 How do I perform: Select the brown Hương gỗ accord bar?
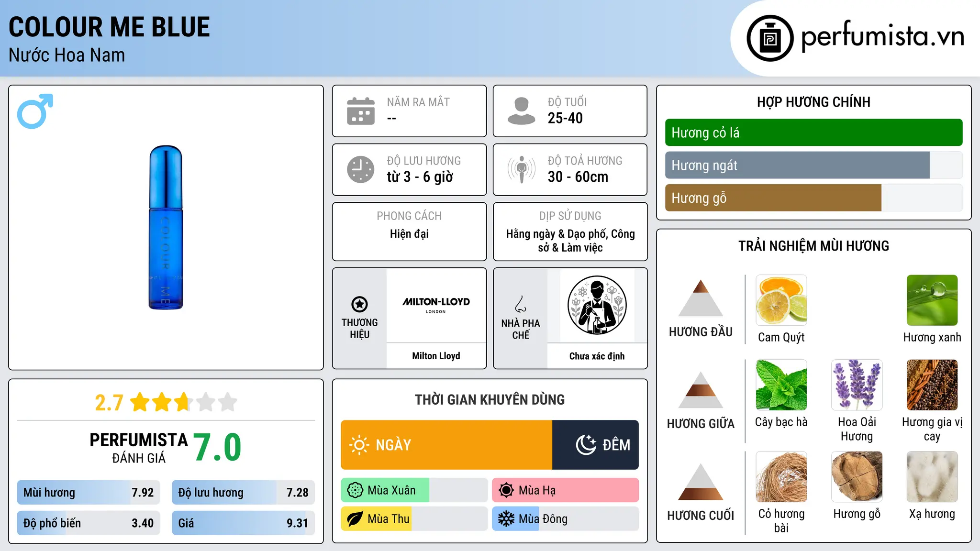pyautogui.click(x=813, y=198)
